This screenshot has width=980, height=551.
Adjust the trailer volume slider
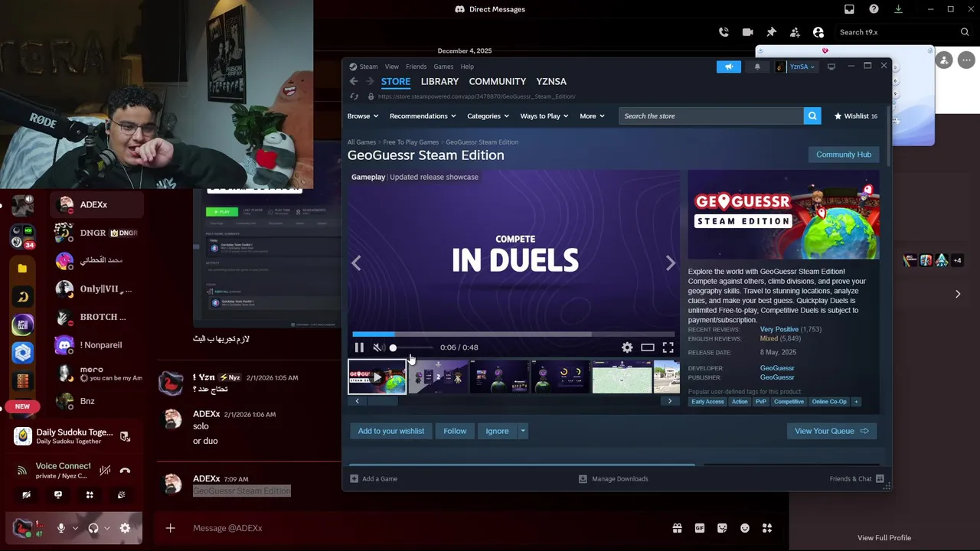[412, 347]
